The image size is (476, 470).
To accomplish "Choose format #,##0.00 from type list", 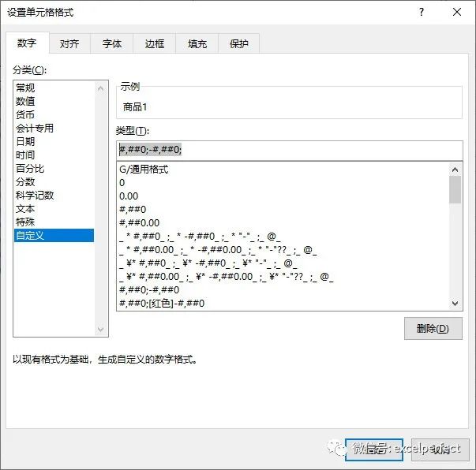I will point(283,223).
